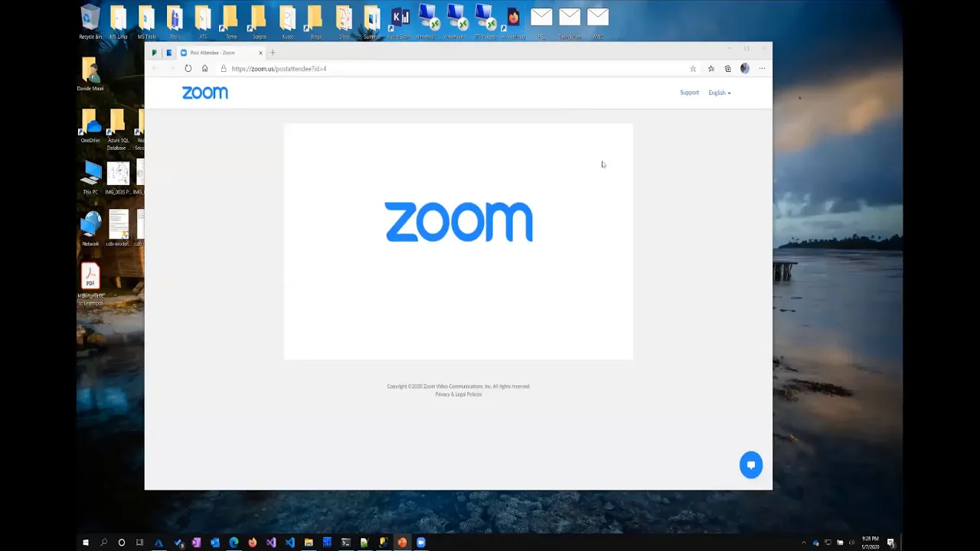This screenshot has width=980, height=551.
Task: Select the Blogs desktop folder
Action: click(x=315, y=22)
